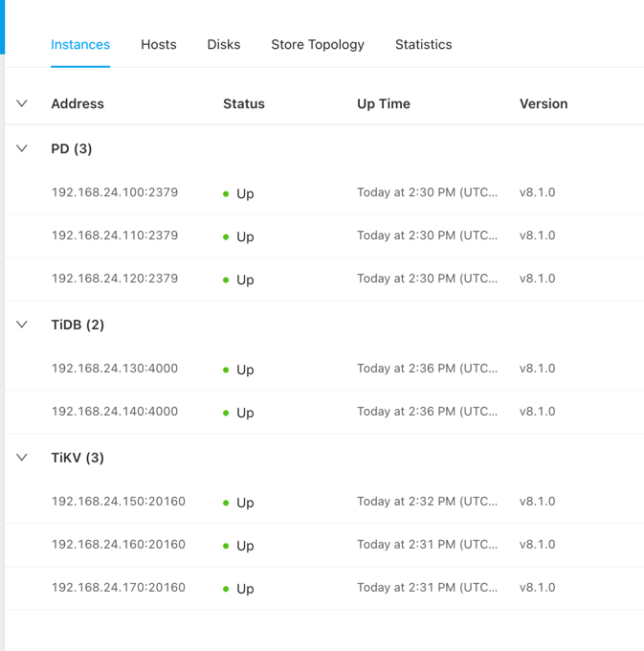This screenshot has width=644, height=651.
Task: Collapse the TiDB (2) group
Action: pyautogui.click(x=22, y=325)
